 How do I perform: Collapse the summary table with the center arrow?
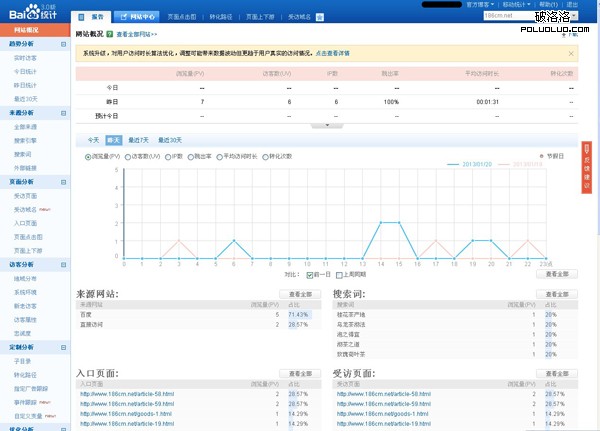coord(325,126)
